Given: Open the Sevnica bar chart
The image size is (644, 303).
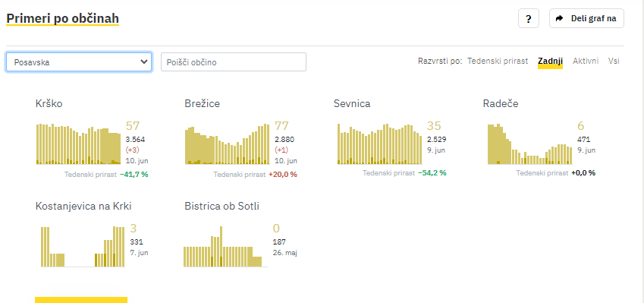Looking at the screenshot, I should point(379,144).
